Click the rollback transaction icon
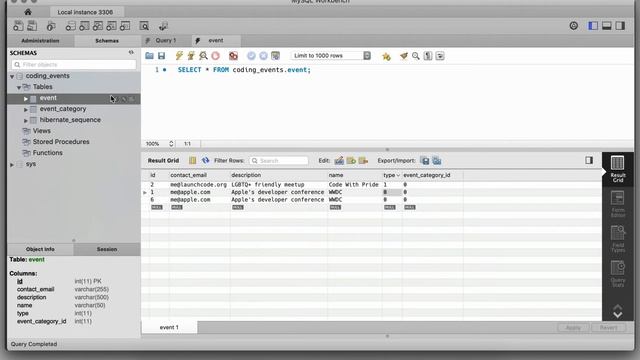Screen dimensions: 640x360 pyautogui.click(x=264, y=56)
